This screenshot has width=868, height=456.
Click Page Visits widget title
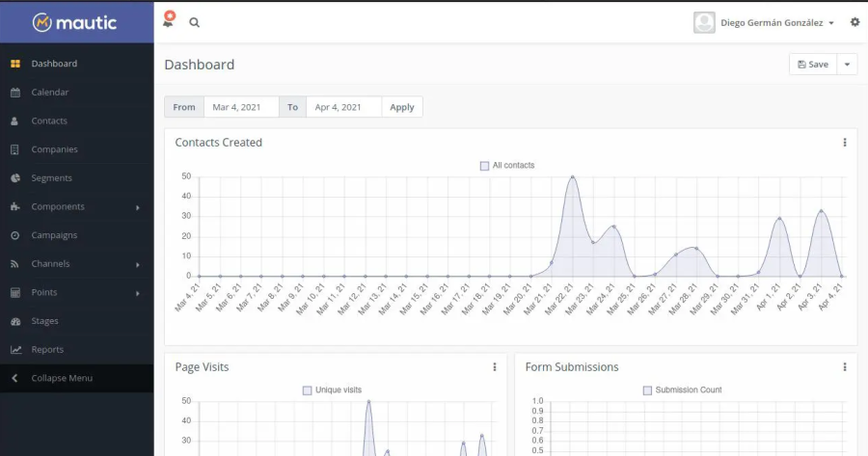tap(203, 367)
